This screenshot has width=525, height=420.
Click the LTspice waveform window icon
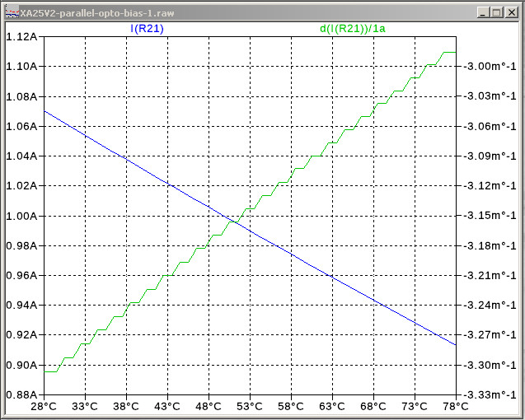(12, 12)
